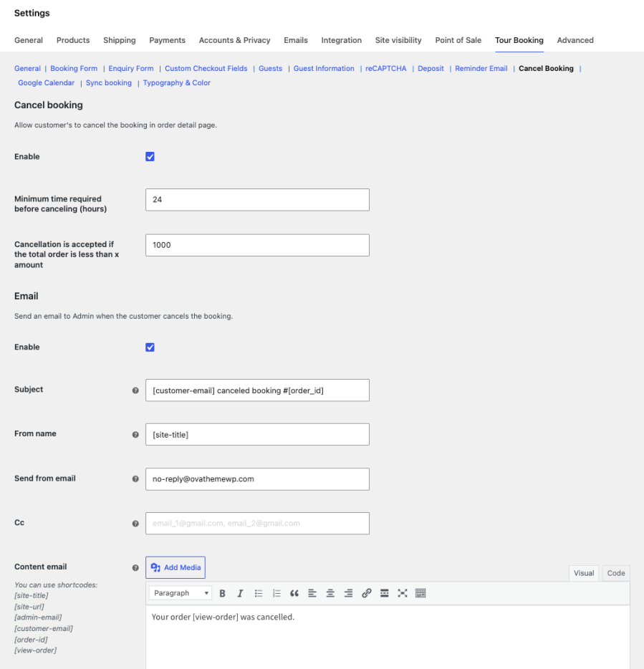Toggle bold formatting in editor toolbar
The width and height of the screenshot is (644, 669).
tap(222, 593)
